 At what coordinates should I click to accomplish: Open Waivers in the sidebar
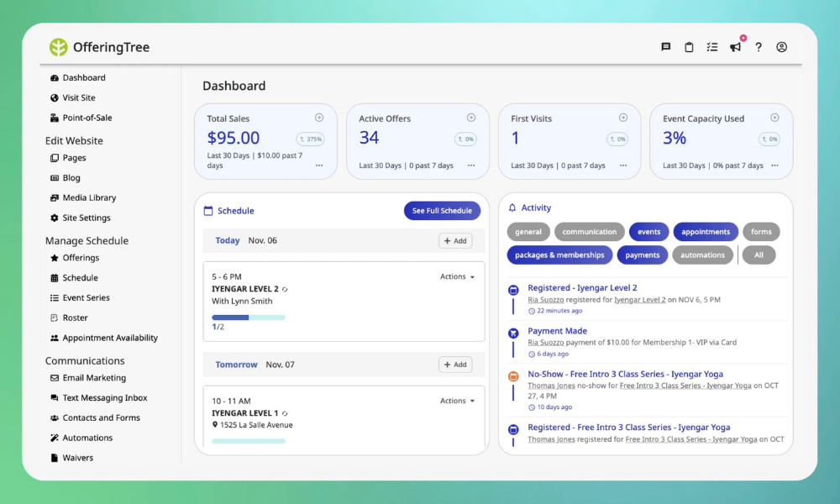pyautogui.click(x=71, y=458)
